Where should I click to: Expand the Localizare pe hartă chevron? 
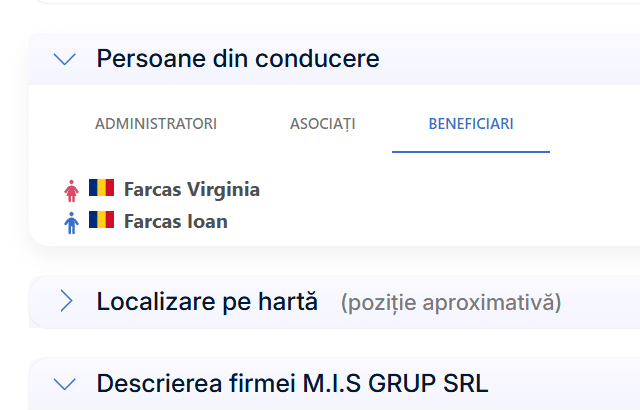pyautogui.click(x=66, y=301)
